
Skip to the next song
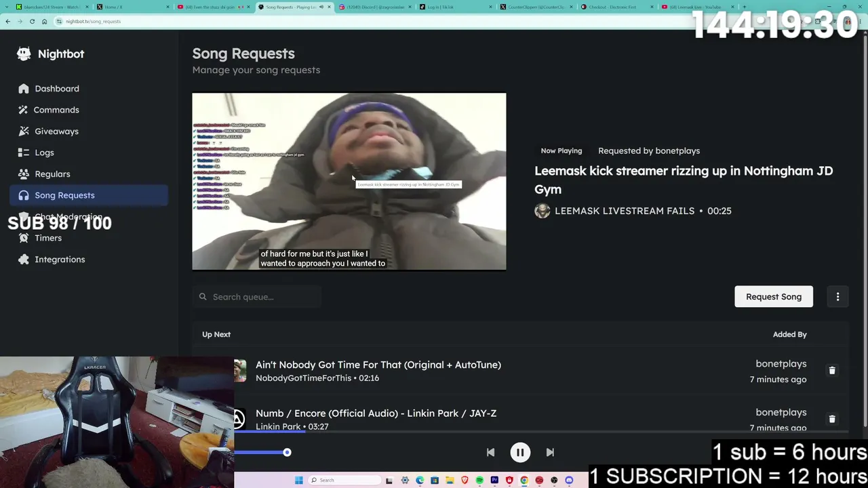550,452
